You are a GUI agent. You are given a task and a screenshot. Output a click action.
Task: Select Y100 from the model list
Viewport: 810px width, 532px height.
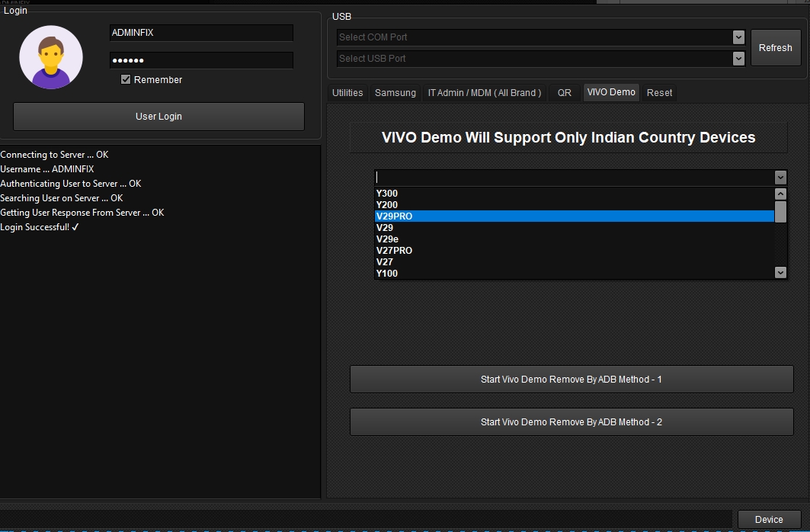(574, 273)
